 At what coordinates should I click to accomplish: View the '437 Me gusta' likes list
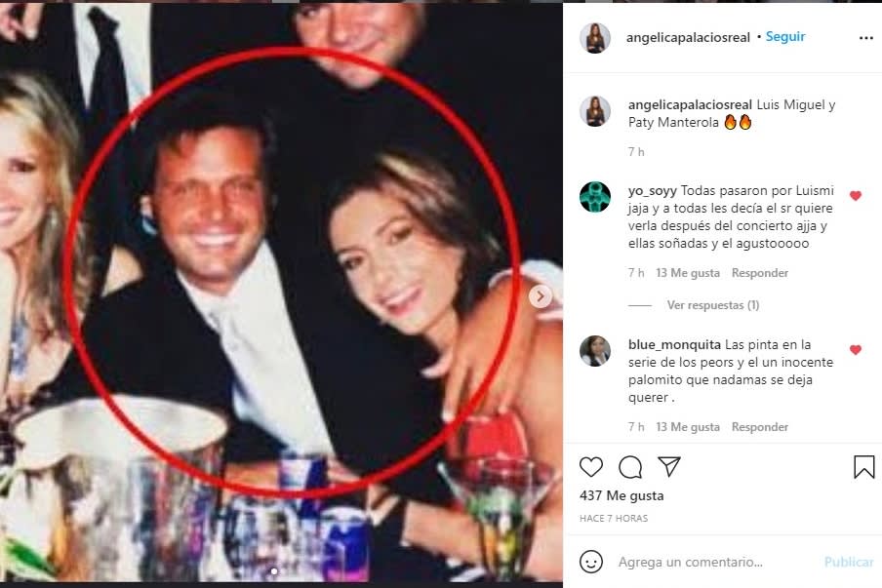(621, 495)
